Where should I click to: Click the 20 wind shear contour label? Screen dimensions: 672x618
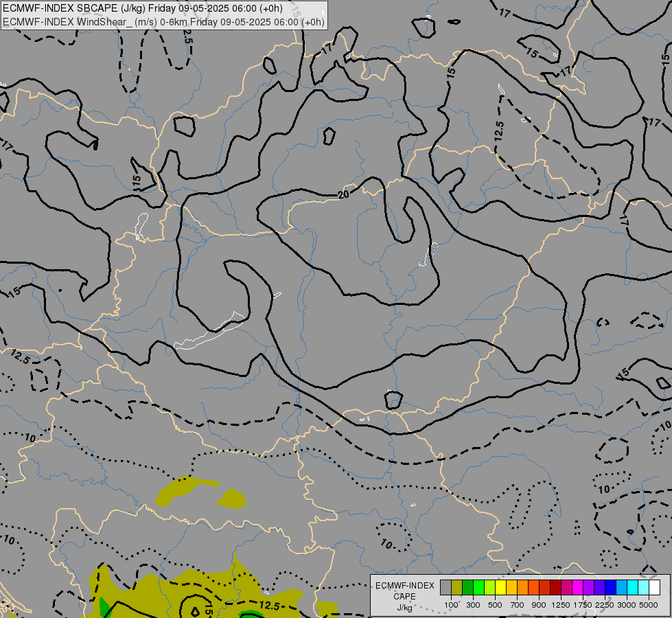coord(343,195)
